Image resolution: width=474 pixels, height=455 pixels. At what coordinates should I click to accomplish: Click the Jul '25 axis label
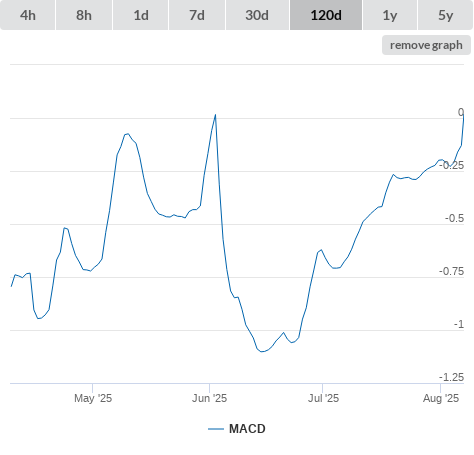coord(323,398)
